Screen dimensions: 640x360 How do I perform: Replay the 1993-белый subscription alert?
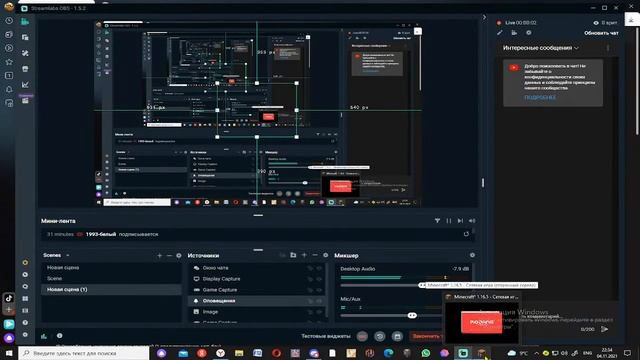466,234
